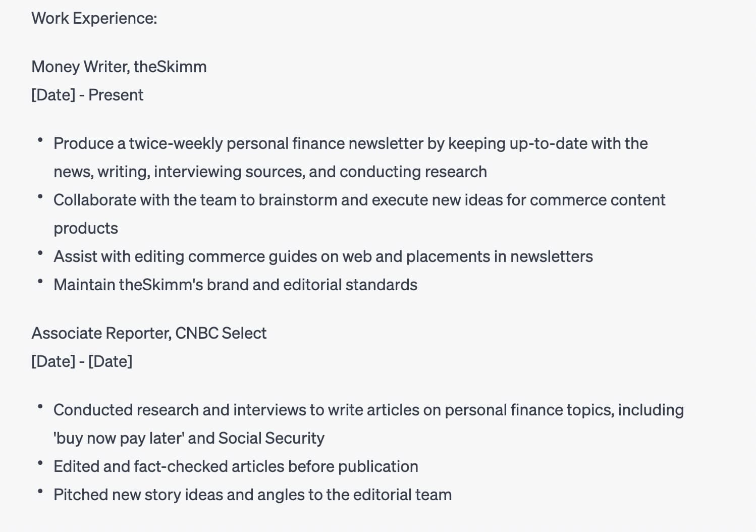The height and width of the screenshot is (532, 756).
Task: Click the bullet dot before Produce
Action: pos(40,140)
